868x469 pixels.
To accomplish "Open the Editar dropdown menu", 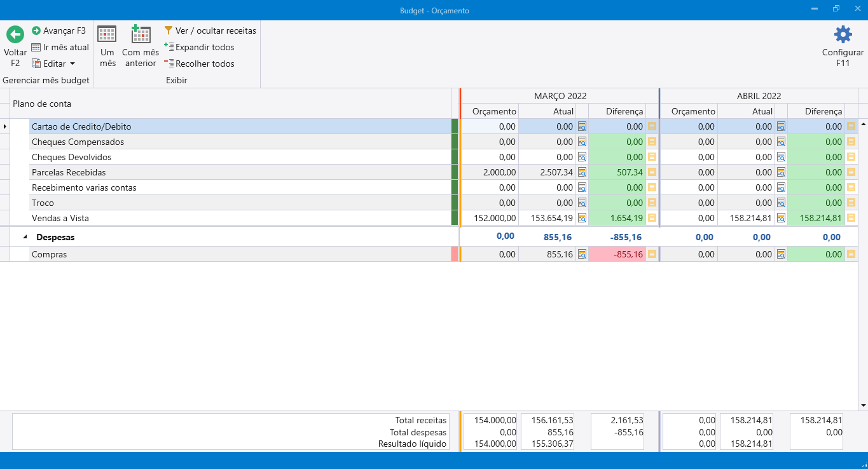I will 54,64.
